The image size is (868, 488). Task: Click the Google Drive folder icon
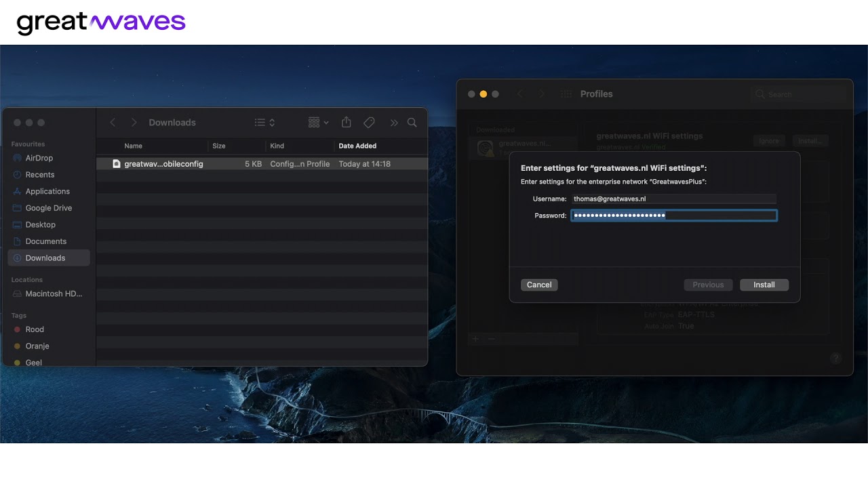click(x=17, y=208)
